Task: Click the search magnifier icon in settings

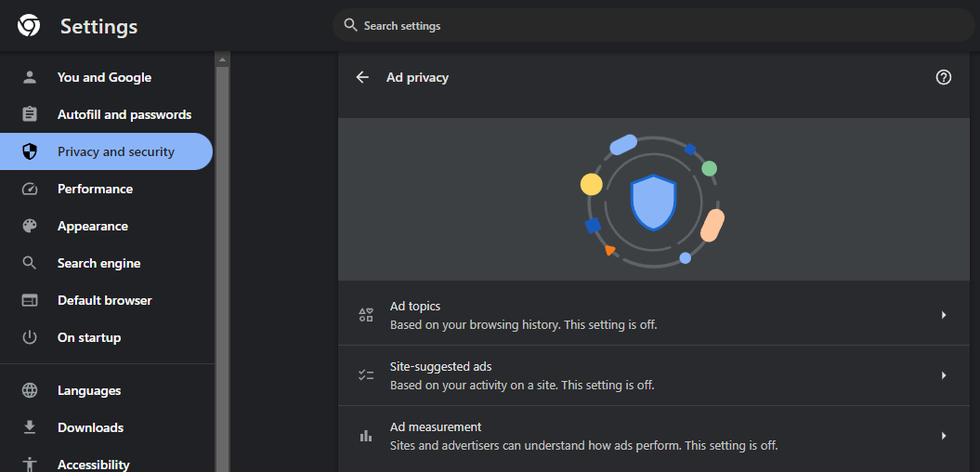Action: pyautogui.click(x=350, y=25)
